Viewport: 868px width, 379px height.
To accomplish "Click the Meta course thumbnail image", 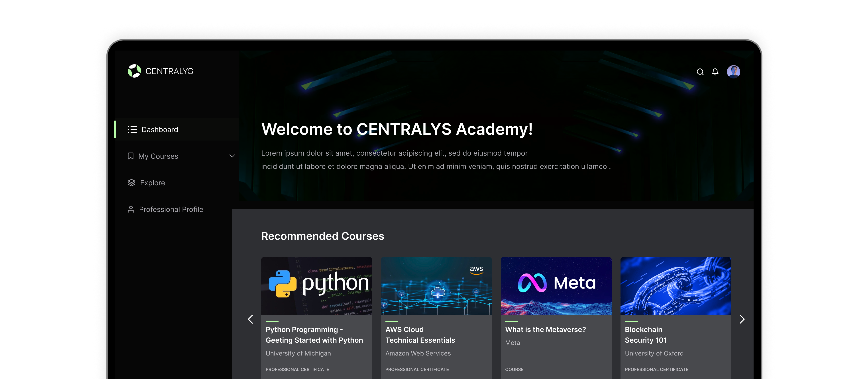I will pos(556,286).
